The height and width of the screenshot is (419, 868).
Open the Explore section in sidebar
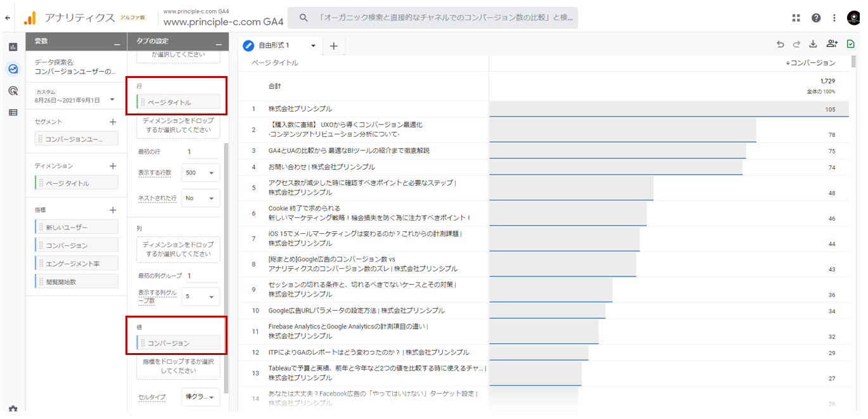[13, 69]
